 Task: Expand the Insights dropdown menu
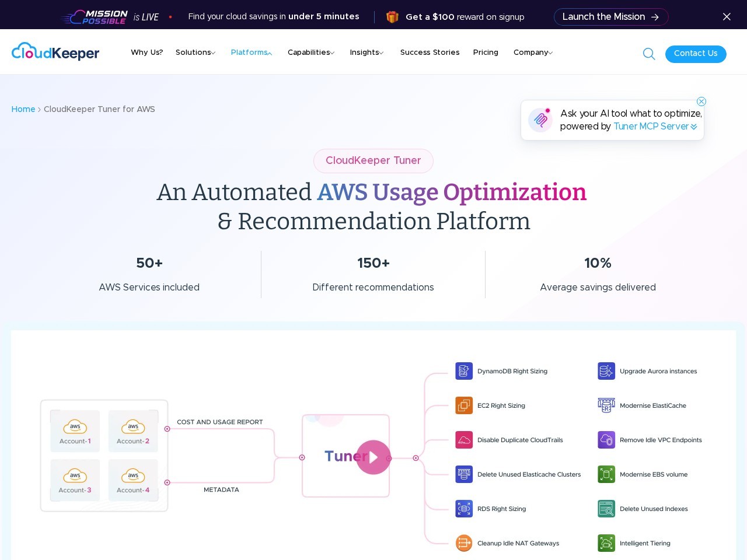pos(367,52)
